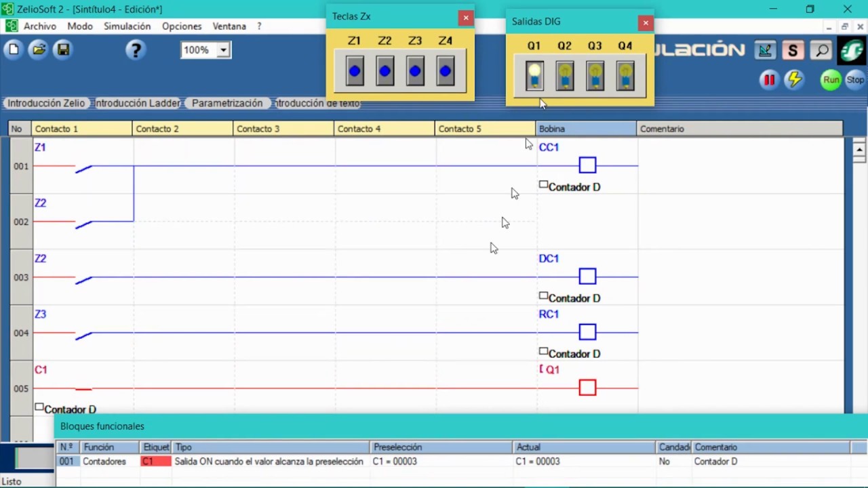This screenshot has width=868, height=488.
Task: Open help with the question mark toolbar icon
Action: tap(136, 49)
